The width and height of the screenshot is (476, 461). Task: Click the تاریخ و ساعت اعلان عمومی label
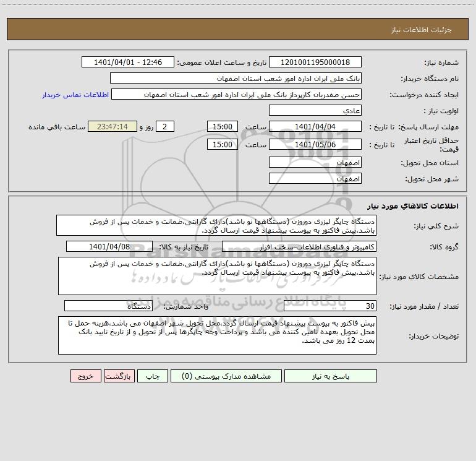point(222,62)
